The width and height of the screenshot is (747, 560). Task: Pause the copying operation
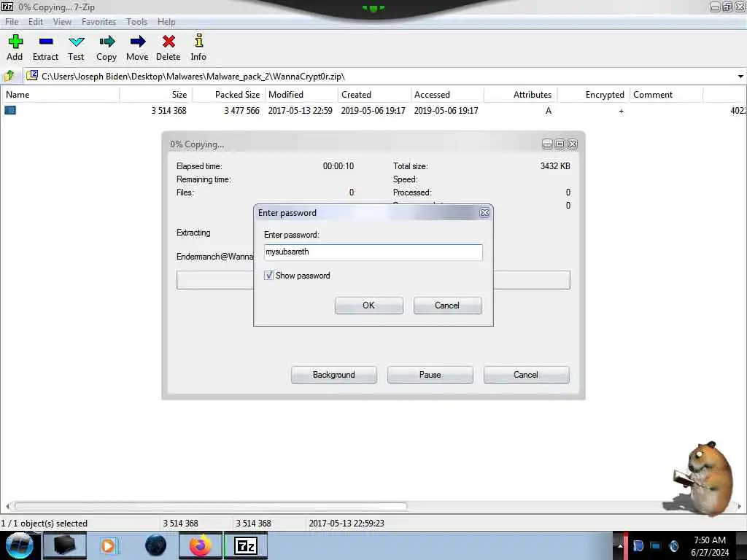point(430,375)
